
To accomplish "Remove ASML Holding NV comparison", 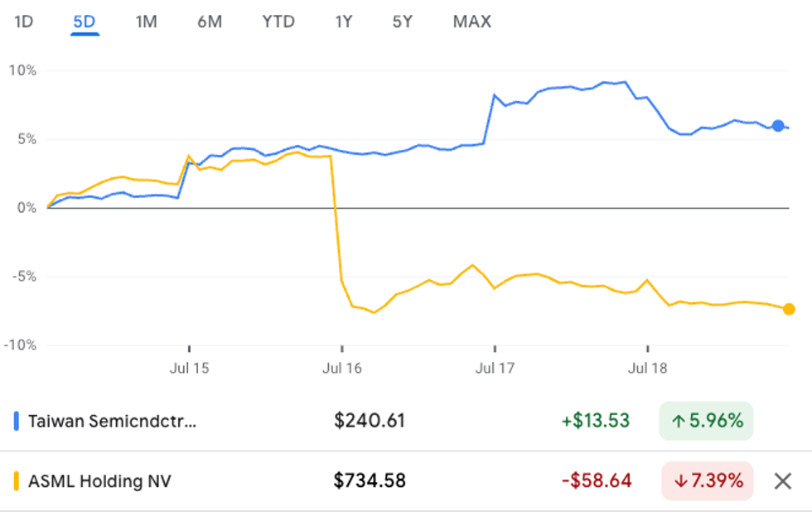I will (x=782, y=480).
